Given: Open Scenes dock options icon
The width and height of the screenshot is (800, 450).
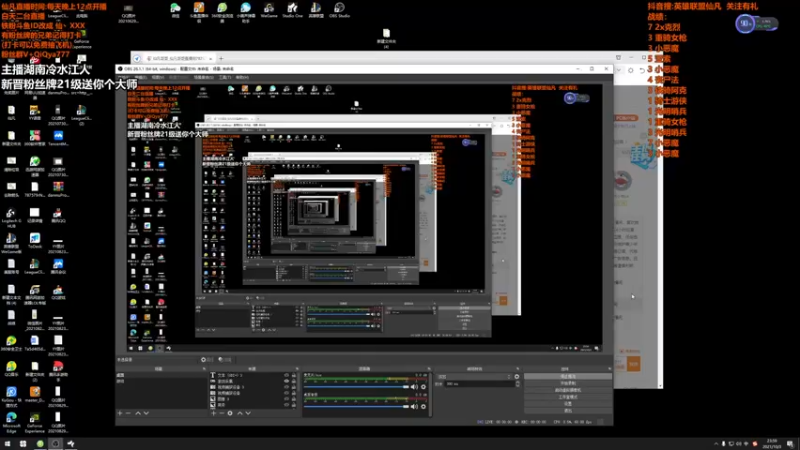Looking at the screenshot, I should click(x=204, y=368).
